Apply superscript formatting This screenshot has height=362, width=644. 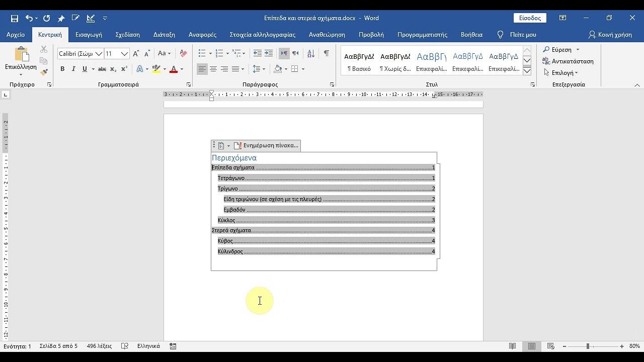pos(124,69)
